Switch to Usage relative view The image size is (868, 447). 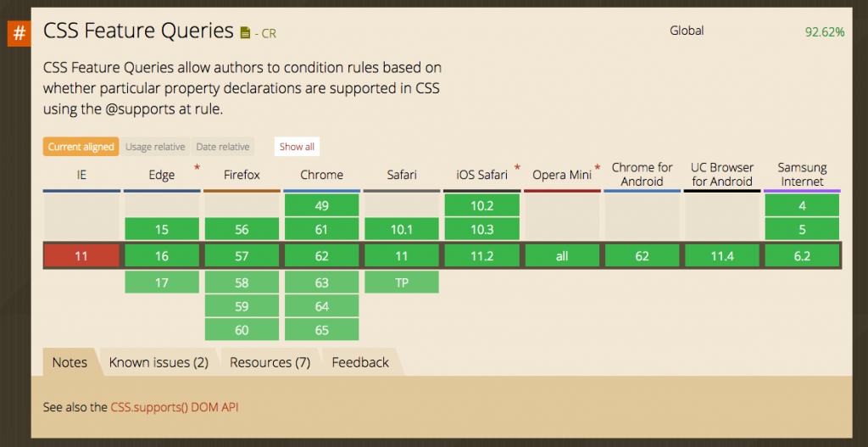155,147
